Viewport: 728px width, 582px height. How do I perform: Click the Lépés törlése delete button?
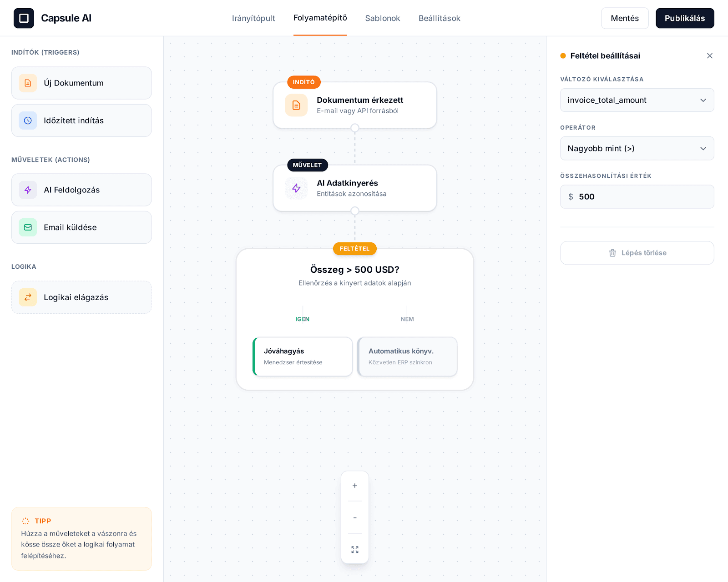click(637, 253)
